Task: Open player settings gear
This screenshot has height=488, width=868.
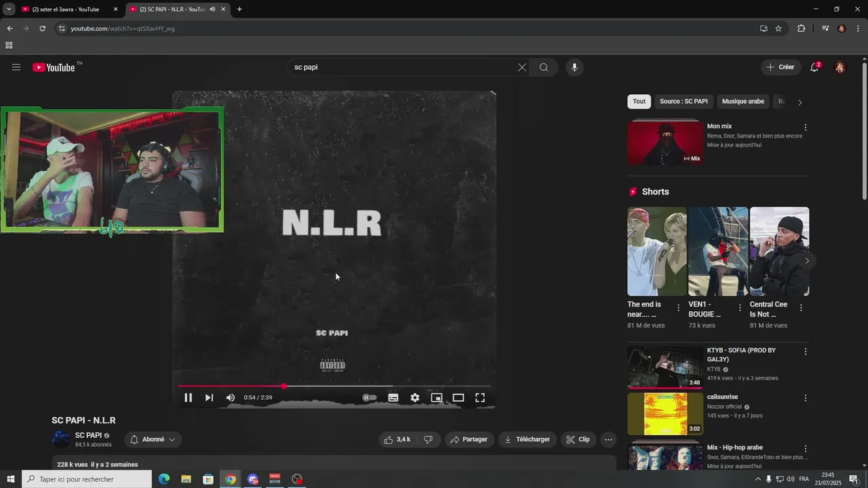Action: 415,398
